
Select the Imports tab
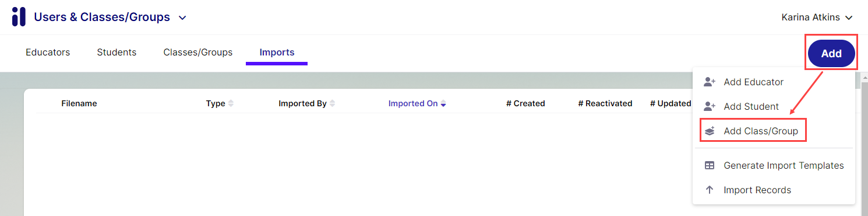(277, 53)
